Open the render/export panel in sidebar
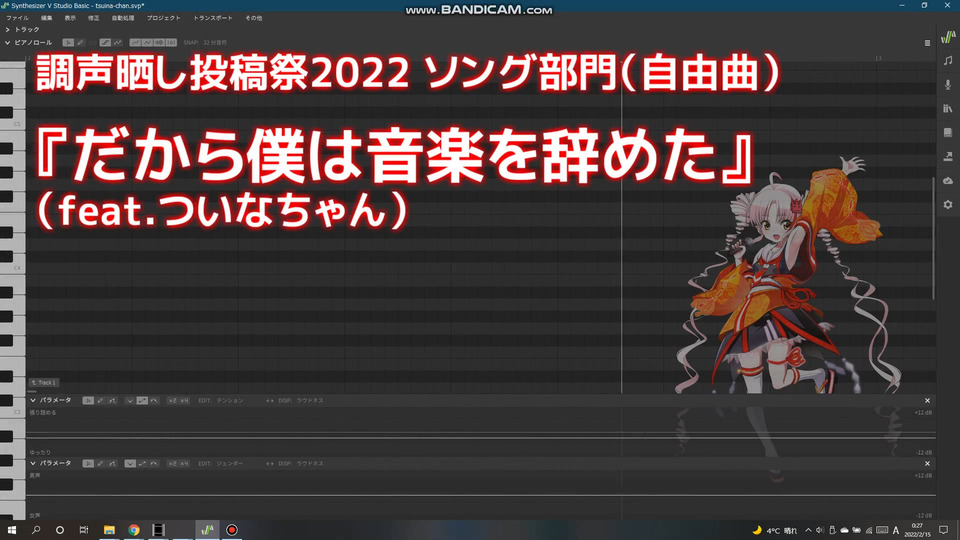This screenshot has height=540, width=960. [948, 157]
